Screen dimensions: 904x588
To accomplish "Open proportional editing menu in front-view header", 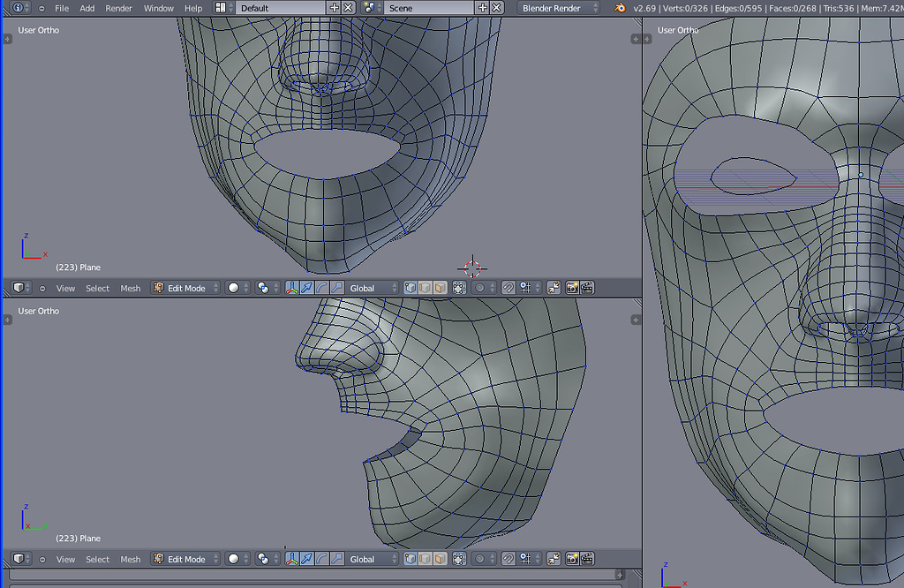I will pos(483,288).
